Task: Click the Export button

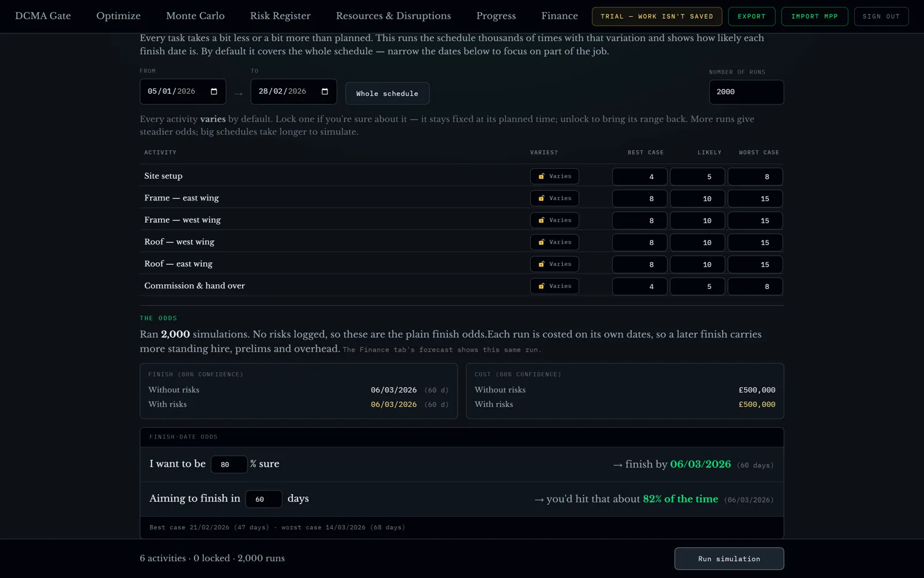Action: point(751,16)
